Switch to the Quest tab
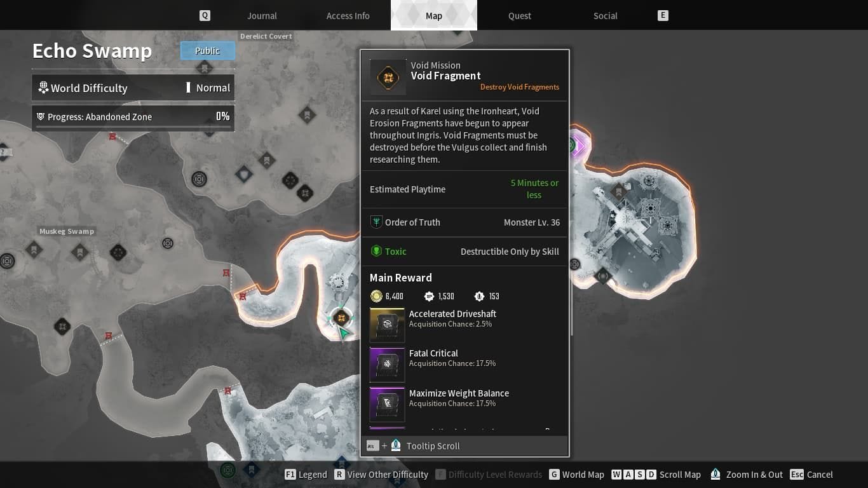The width and height of the screenshot is (868, 488). pyautogui.click(x=519, y=15)
